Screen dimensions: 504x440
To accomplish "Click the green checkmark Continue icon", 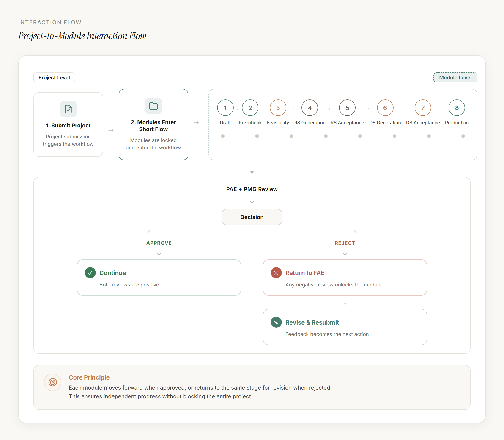I will click(90, 273).
